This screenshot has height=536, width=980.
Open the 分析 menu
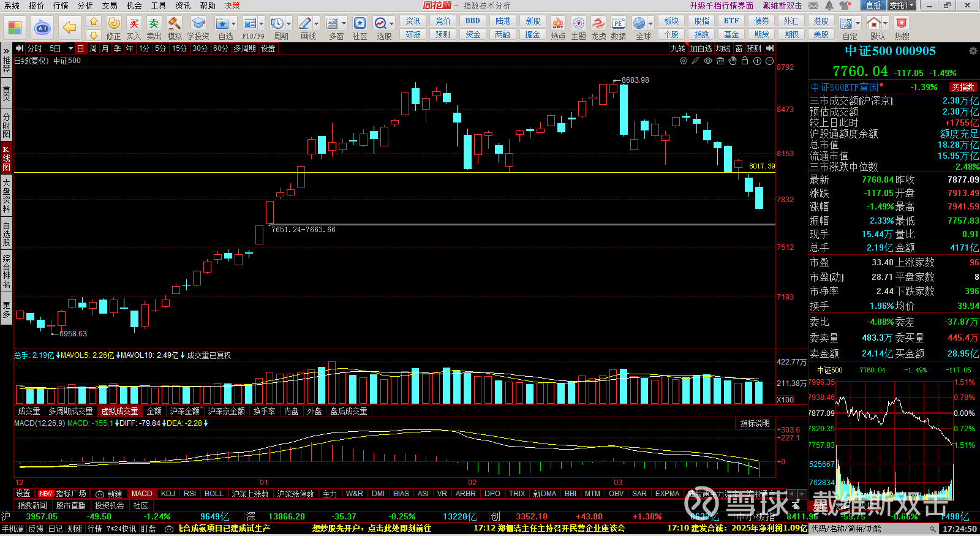click(x=85, y=6)
